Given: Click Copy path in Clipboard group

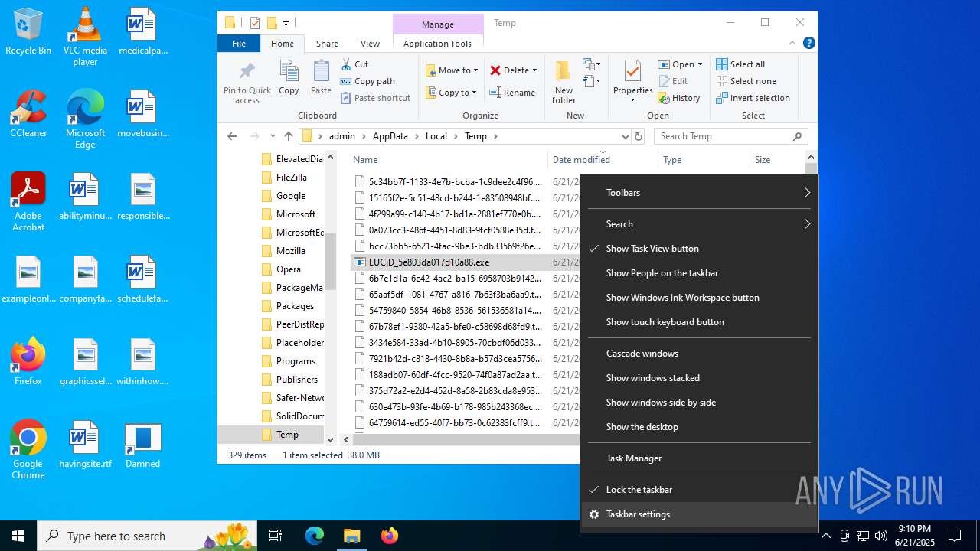Looking at the screenshot, I should [x=368, y=81].
